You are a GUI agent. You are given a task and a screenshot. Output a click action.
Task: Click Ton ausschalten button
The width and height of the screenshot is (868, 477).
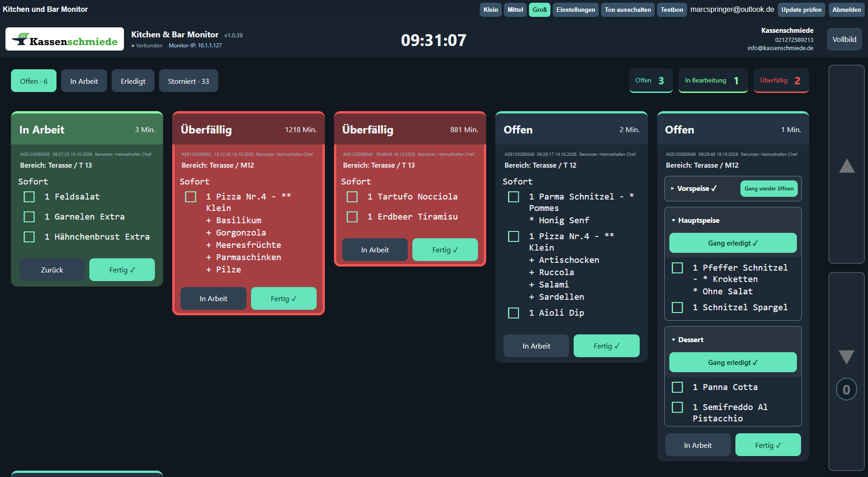(628, 10)
